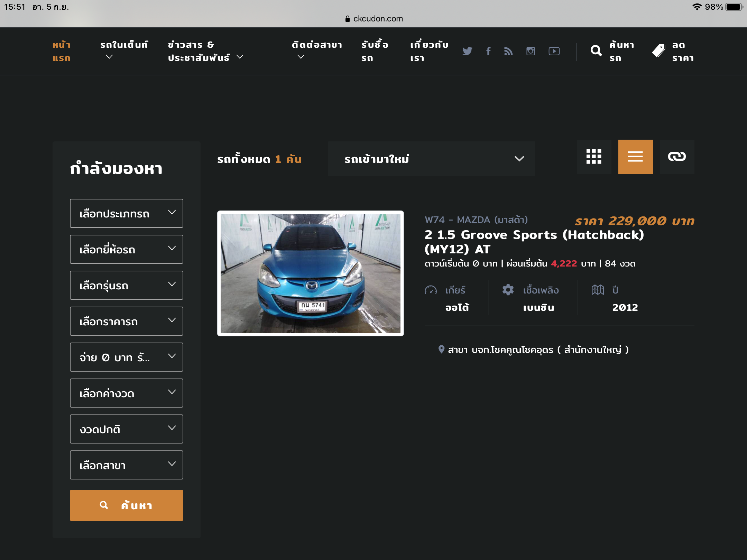The height and width of the screenshot is (560, 747).
Task: Open the car type dropdown เลือกประเภทรถ
Action: click(127, 213)
